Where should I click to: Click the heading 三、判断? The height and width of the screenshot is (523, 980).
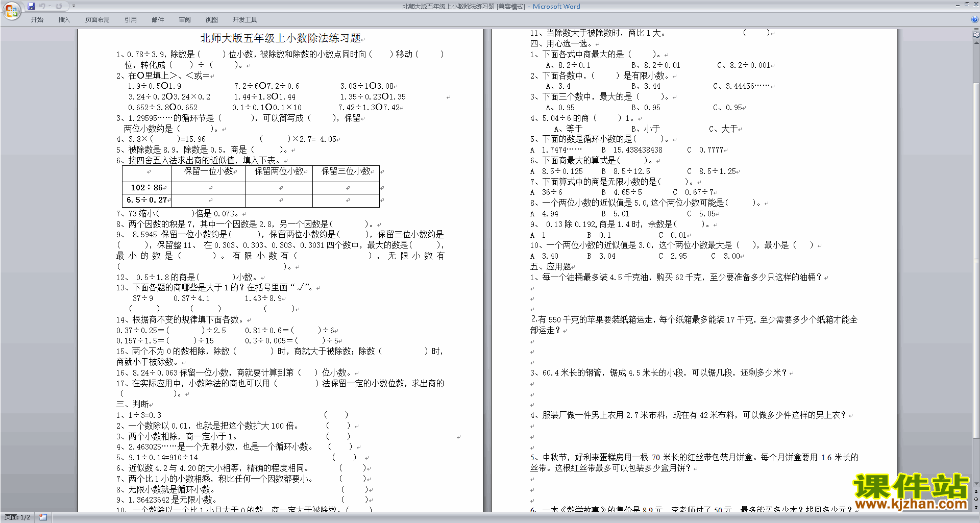click(x=133, y=405)
